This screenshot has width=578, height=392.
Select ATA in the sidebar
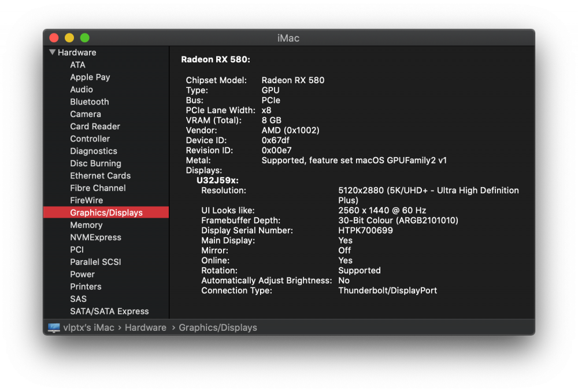[78, 65]
